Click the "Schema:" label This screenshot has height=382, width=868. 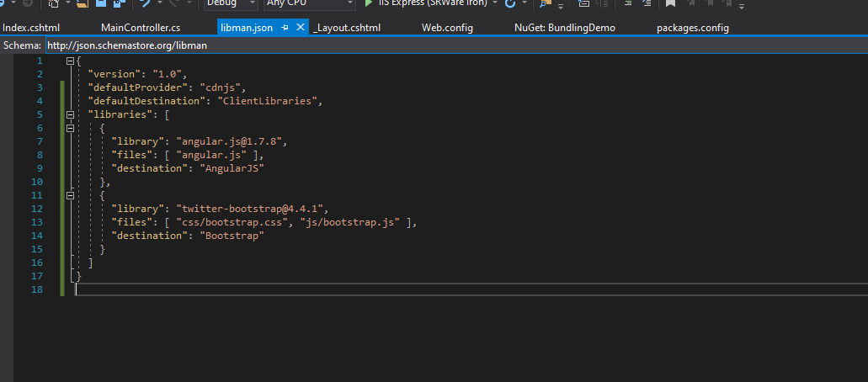pos(22,45)
